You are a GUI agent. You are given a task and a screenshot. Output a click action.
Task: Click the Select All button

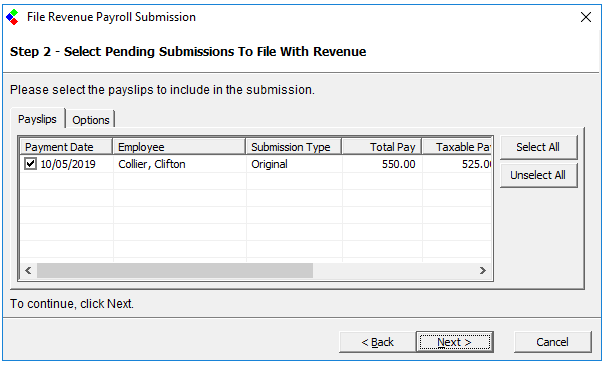538,147
